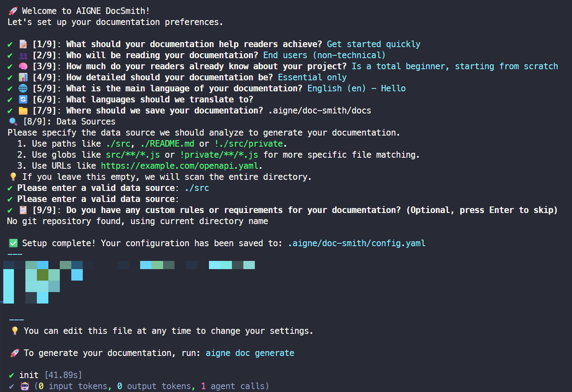Click the lightbulb beside 'If you leave this empty'

14,177
